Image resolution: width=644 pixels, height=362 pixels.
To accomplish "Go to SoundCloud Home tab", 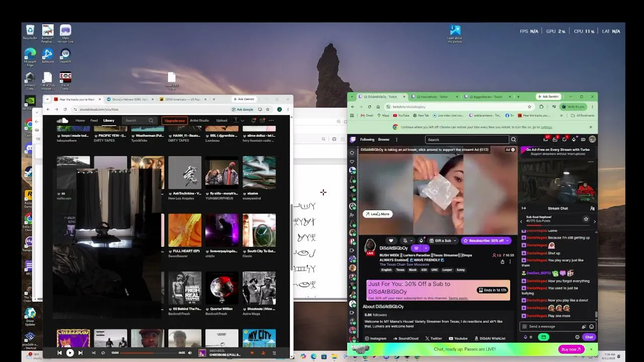I will coord(80,121).
